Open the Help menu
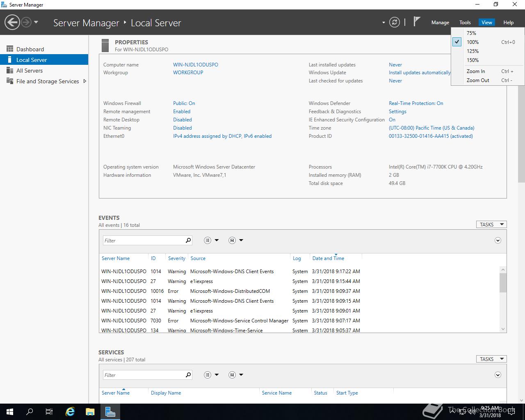This screenshot has width=525, height=420. point(509,23)
